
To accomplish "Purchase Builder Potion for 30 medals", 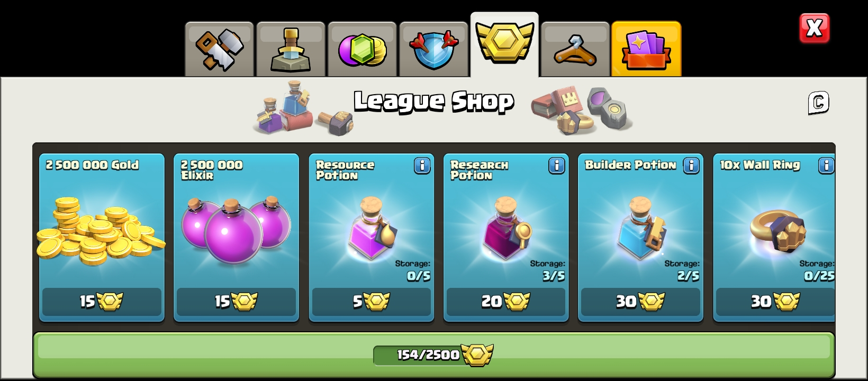I will point(640,302).
